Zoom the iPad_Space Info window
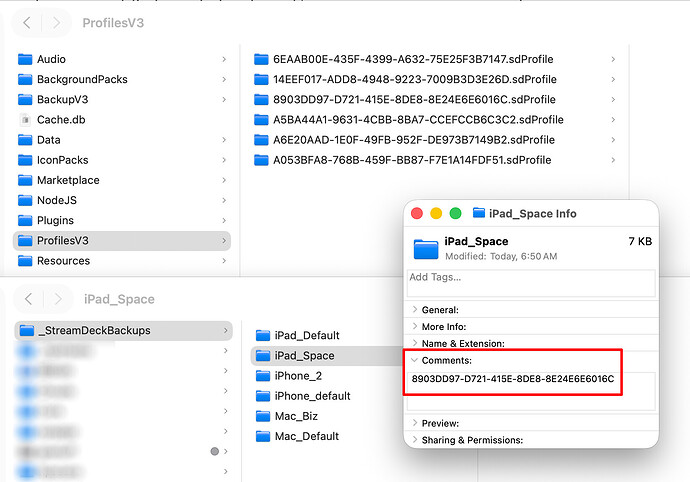 pyautogui.click(x=455, y=213)
